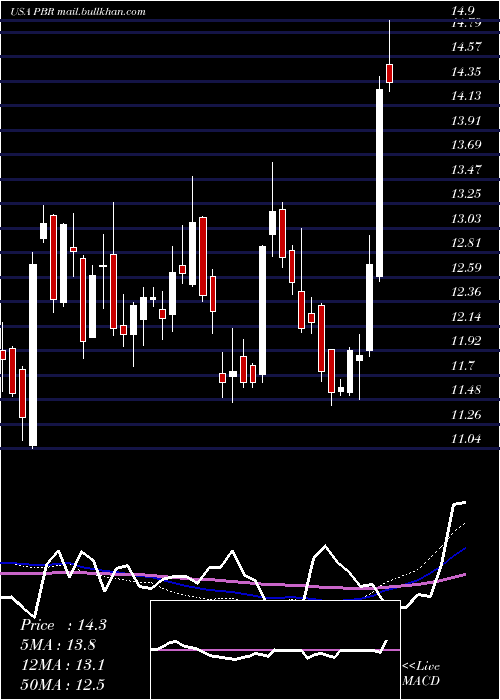The image size is (500, 700).
Task: Click the 'USA PBR mail.bullkhan.com' header text
Action: 78,12
